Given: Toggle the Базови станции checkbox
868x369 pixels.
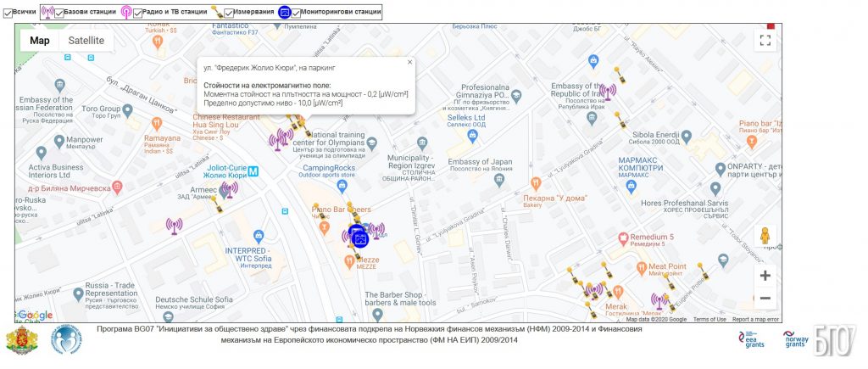Looking at the screenshot, I should coord(59,14).
